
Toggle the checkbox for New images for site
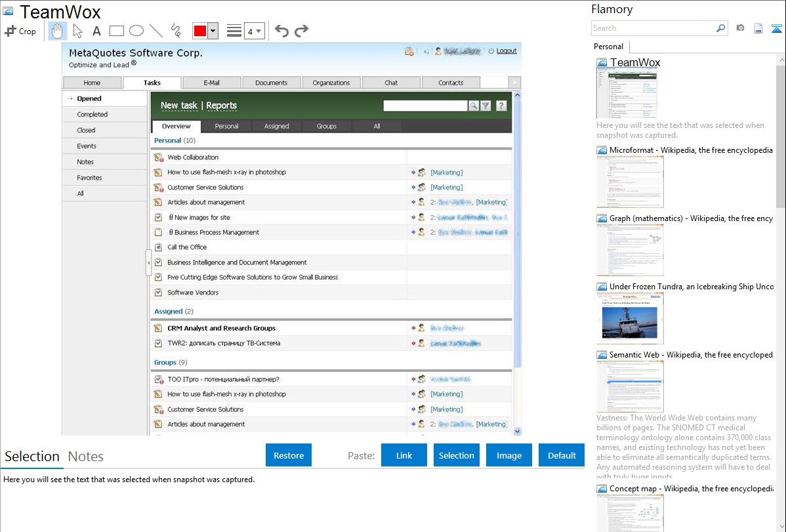[x=158, y=218]
